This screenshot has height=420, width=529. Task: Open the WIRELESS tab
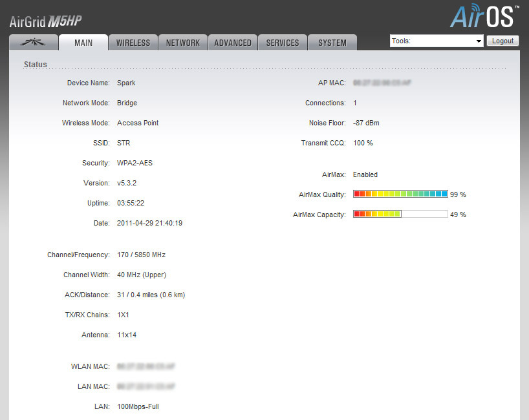tap(133, 43)
